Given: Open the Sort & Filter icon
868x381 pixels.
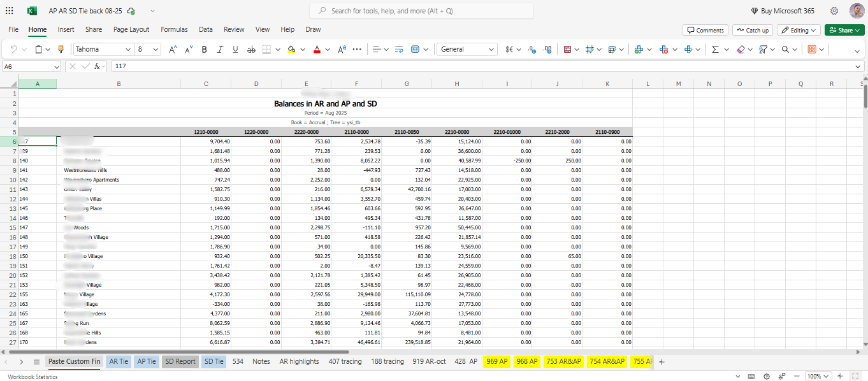Looking at the screenshot, I should point(763,49).
